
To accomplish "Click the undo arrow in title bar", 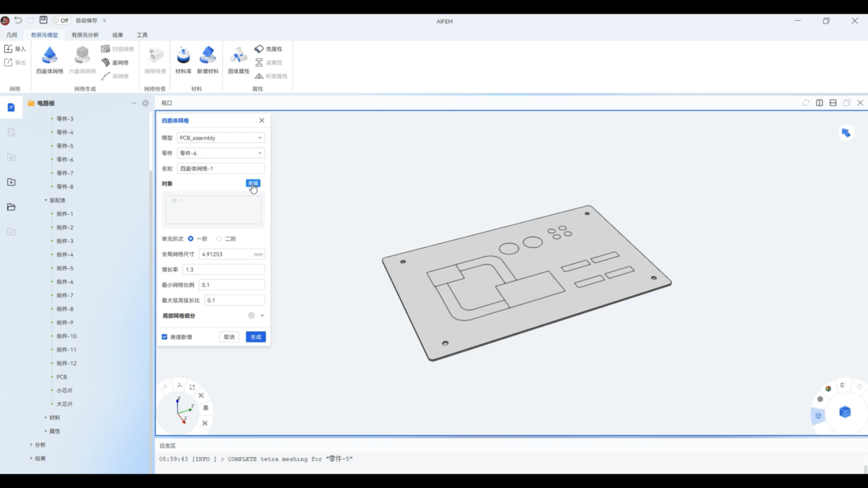I will pyautogui.click(x=18, y=20).
